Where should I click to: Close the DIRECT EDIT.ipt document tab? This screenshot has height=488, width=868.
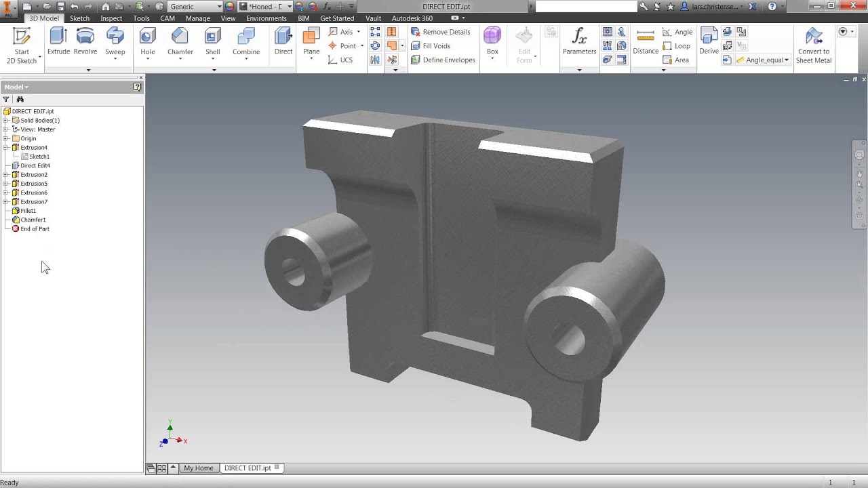(x=277, y=467)
